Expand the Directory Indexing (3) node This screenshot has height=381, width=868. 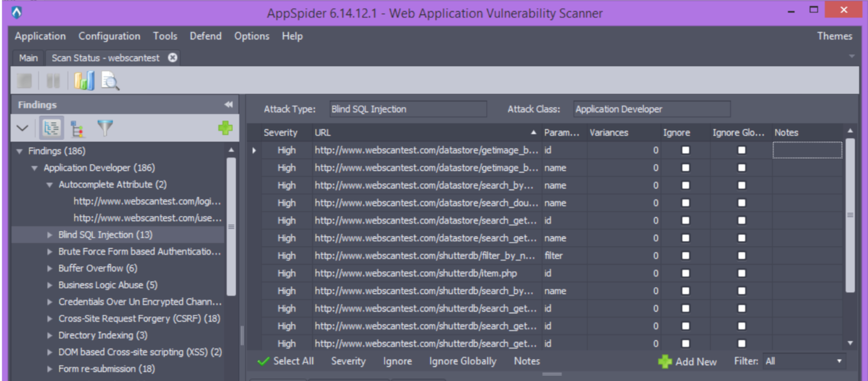pyautogui.click(x=50, y=335)
